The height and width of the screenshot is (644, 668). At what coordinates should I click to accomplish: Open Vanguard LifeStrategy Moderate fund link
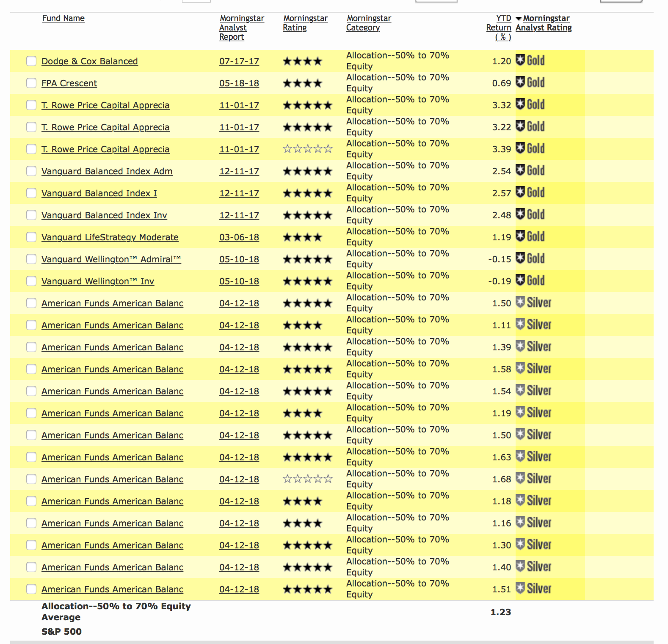pos(110,237)
